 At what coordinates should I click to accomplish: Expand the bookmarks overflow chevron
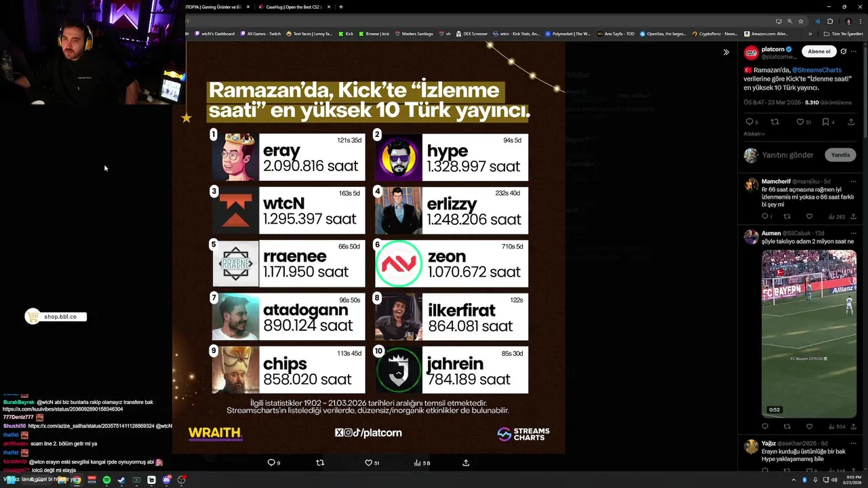pos(810,34)
